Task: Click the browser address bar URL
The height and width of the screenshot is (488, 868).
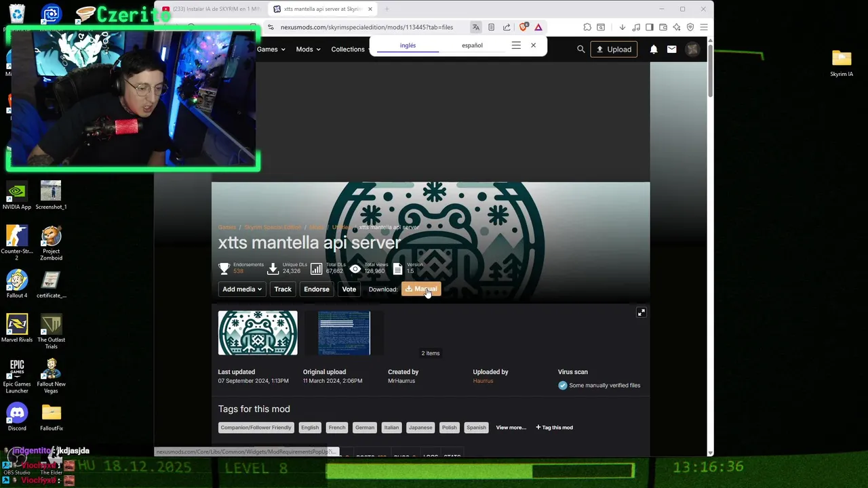Action: (367, 27)
